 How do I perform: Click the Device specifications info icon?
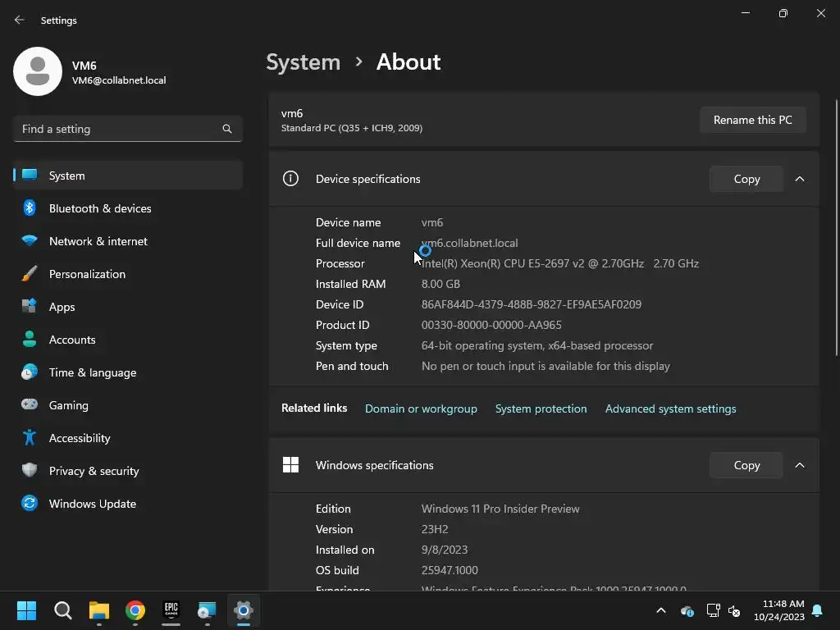[290, 178]
